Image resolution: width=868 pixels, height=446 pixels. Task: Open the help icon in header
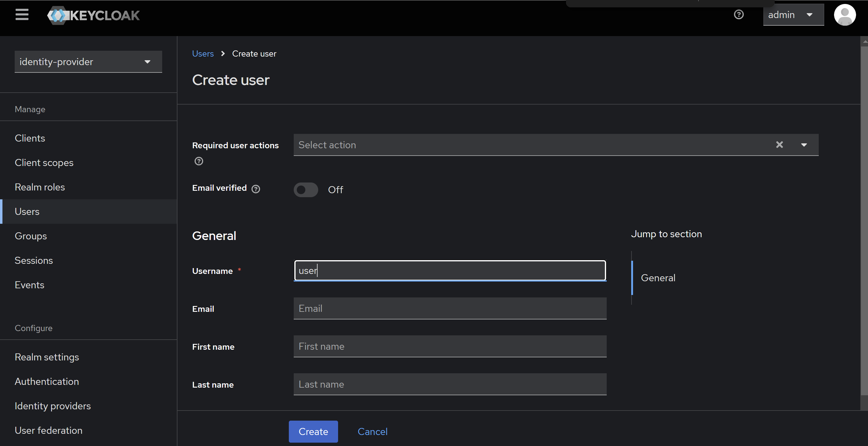pos(739,14)
